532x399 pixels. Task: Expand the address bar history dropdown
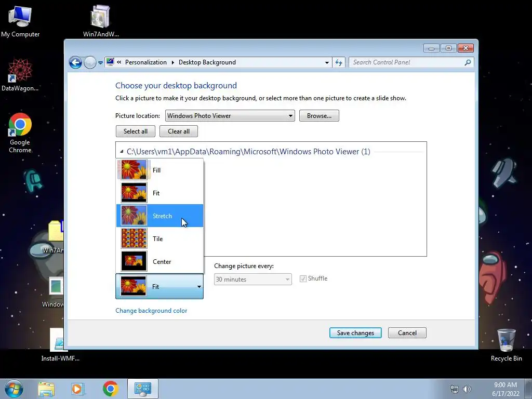click(x=327, y=63)
